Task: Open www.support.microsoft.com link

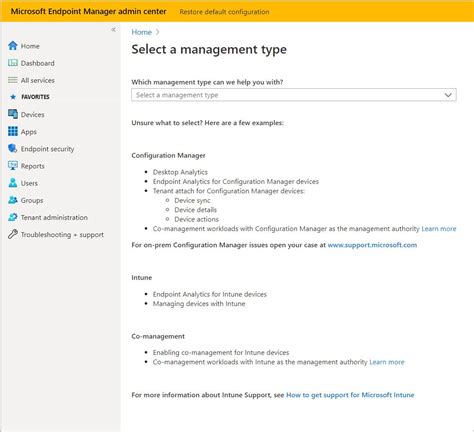Action: pos(372,245)
